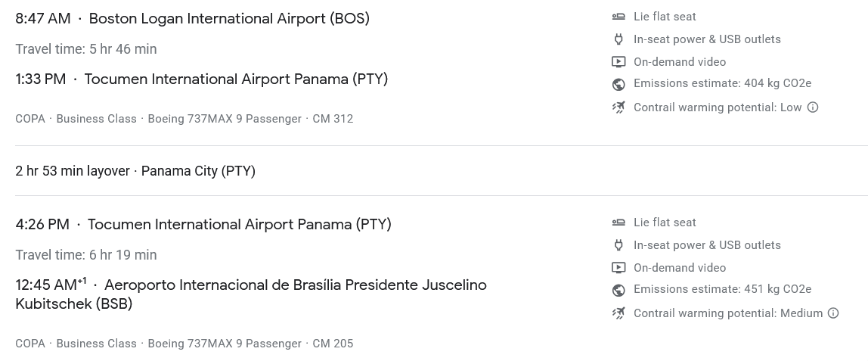Click the 2 hr 53 min layover row
The height and width of the screenshot is (361, 868).
click(135, 171)
